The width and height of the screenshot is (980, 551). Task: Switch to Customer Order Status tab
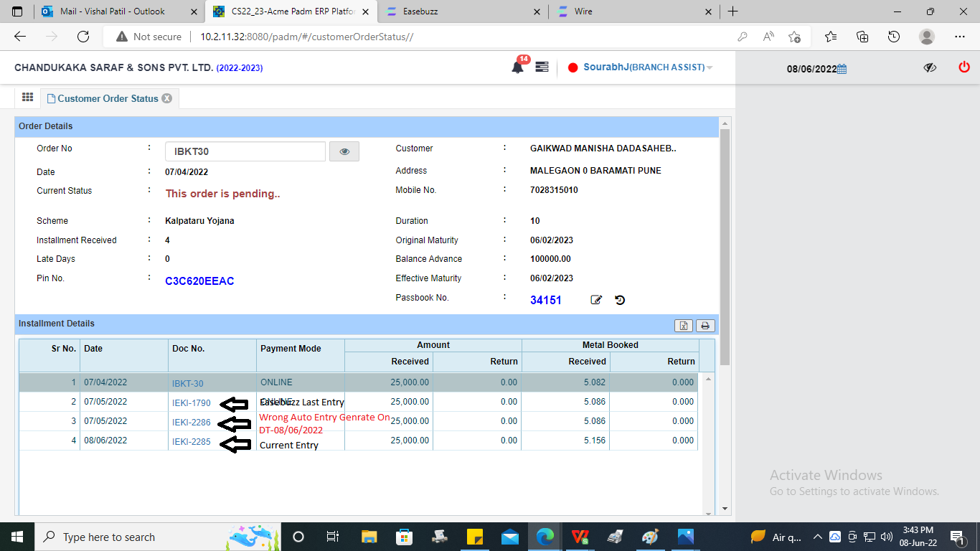coord(108,98)
